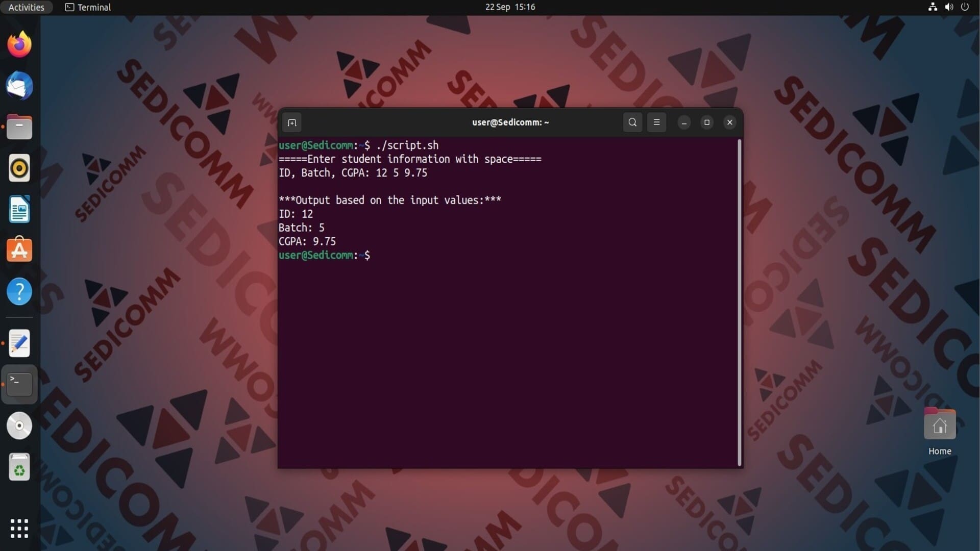Add a new terminal tab

[x=292, y=122]
